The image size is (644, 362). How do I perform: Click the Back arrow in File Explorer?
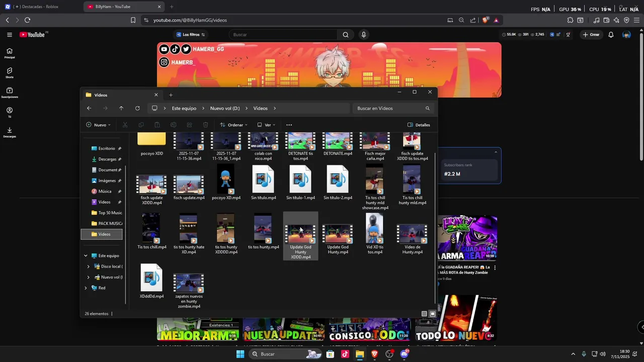[x=89, y=108]
